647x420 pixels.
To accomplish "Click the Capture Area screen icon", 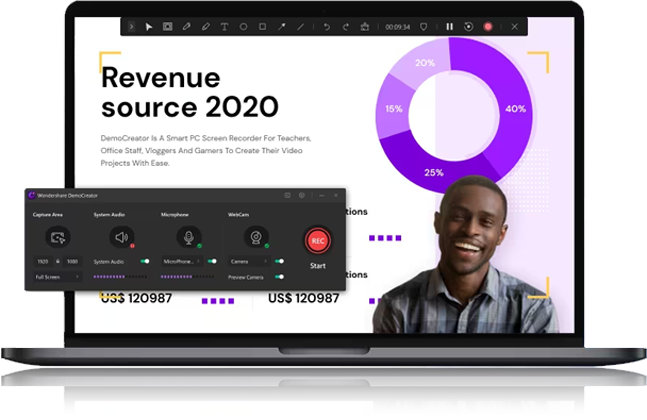I will tap(58, 237).
